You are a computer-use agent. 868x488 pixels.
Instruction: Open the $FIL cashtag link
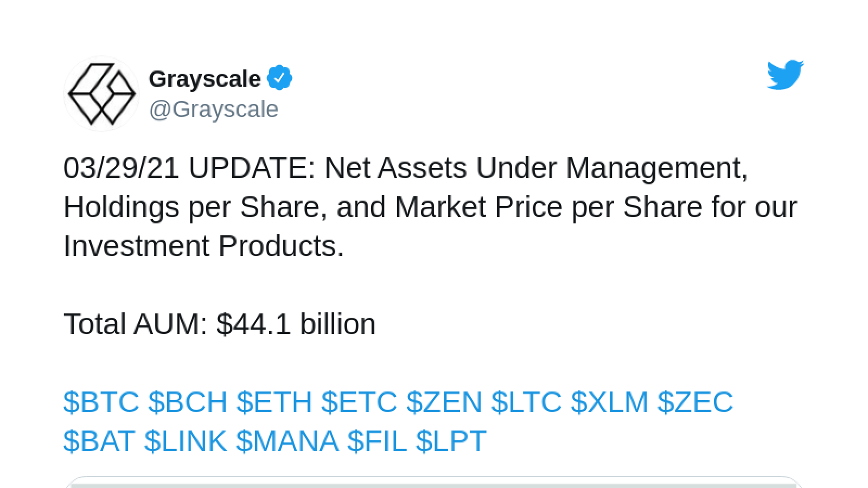(x=377, y=441)
